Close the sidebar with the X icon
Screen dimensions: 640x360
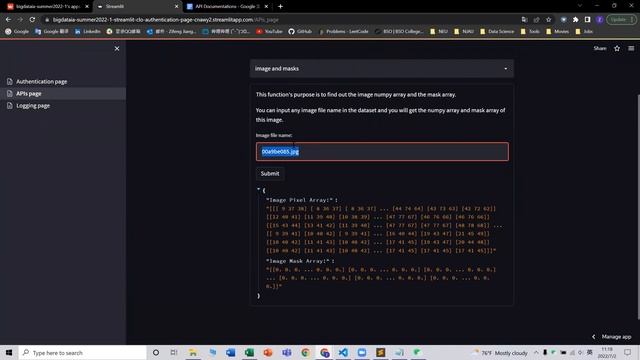coord(117,49)
